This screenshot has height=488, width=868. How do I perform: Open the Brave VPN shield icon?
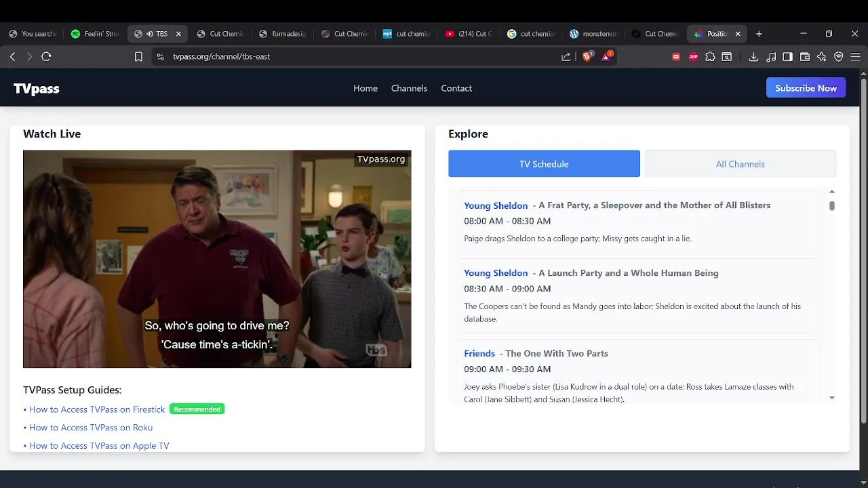(839, 57)
